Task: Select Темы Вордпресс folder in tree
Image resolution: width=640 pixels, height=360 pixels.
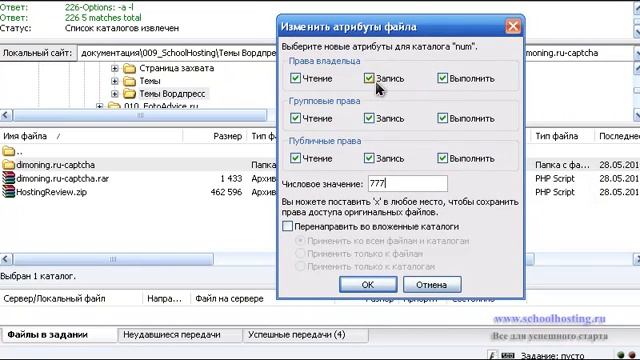Action: [x=172, y=94]
